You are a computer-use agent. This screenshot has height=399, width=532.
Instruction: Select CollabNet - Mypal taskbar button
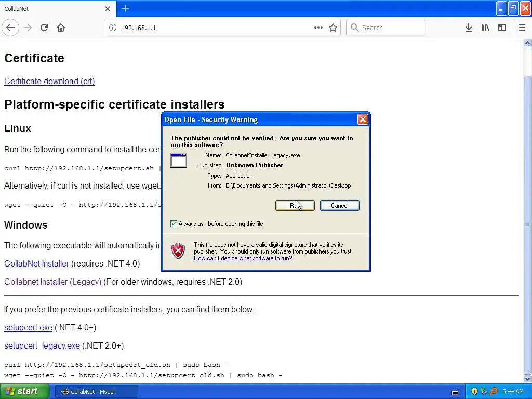96,392
